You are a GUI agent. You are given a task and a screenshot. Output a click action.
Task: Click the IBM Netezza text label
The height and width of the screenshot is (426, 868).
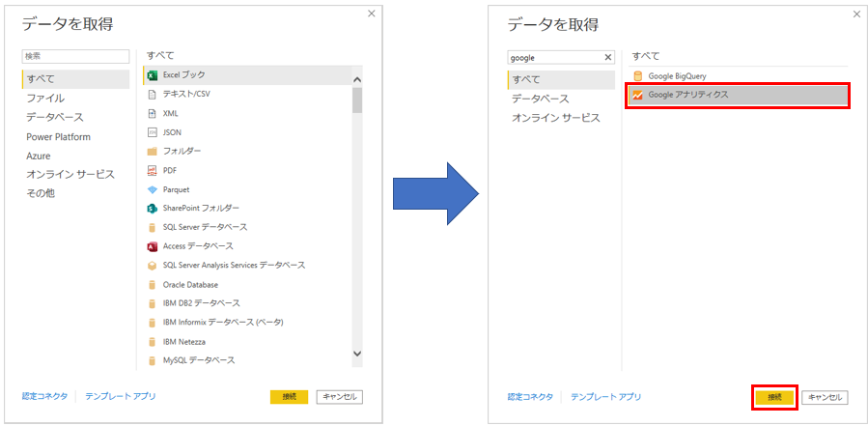click(x=184, y=342)
